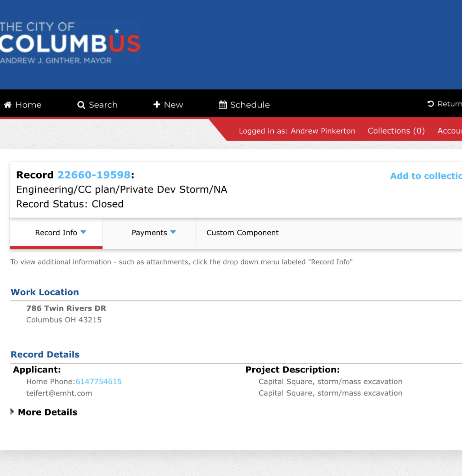Click the Home house icon
The image size is (462, 476).
[8, 105]
